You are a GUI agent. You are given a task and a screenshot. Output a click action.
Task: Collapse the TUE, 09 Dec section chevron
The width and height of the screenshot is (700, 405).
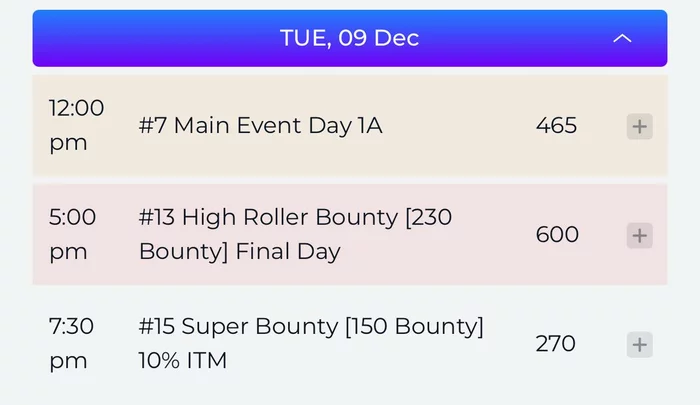622,39
